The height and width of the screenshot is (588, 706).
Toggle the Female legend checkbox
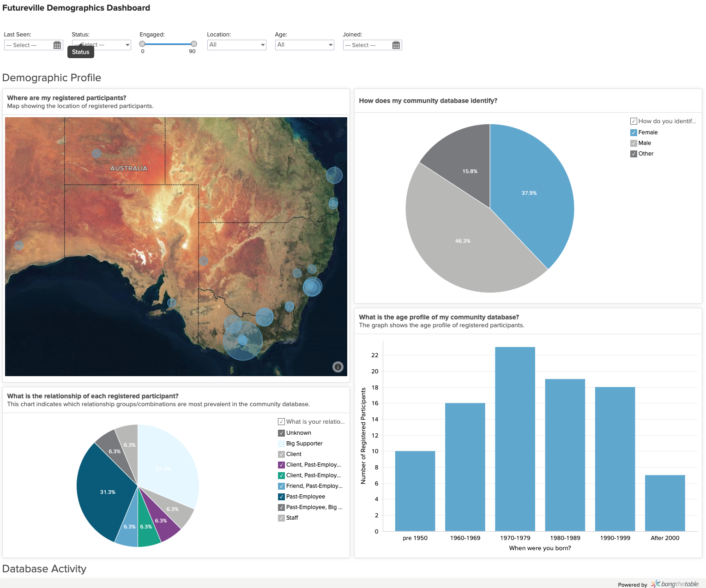click(x=634, y=132)
